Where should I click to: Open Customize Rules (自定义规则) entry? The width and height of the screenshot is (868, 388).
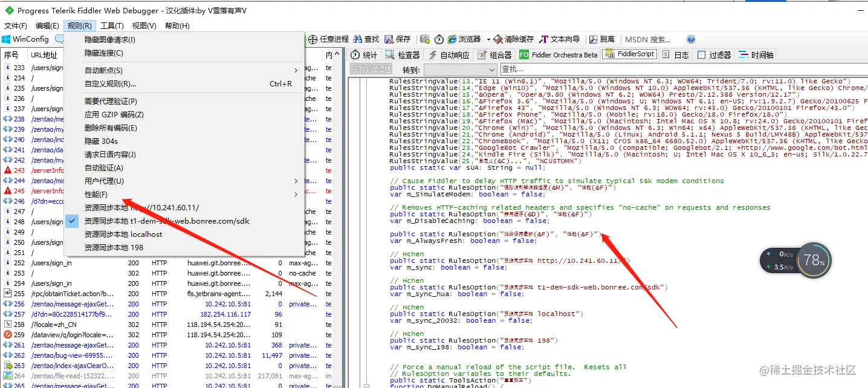[x=184, y=84]
